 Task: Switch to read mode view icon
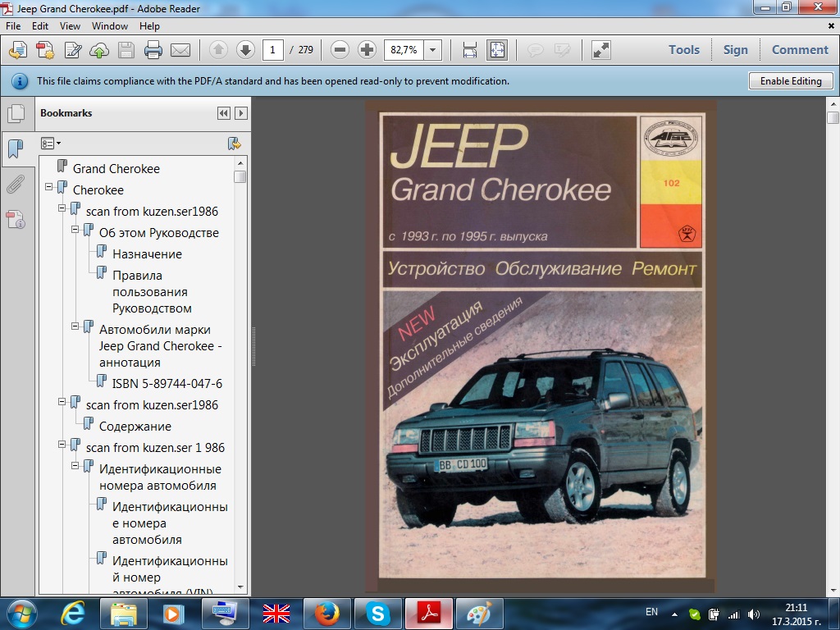(600, 50)
